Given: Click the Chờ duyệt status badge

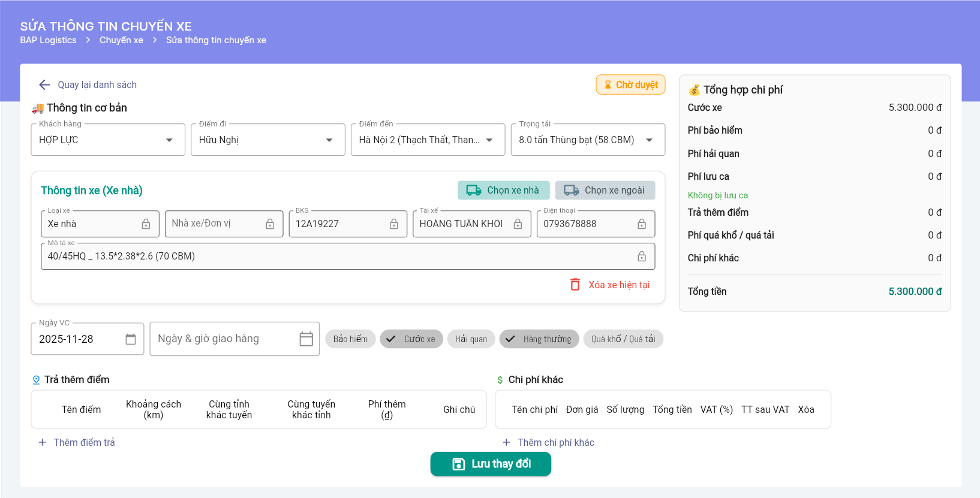Looking at the screenshot, I should (630, 84).
